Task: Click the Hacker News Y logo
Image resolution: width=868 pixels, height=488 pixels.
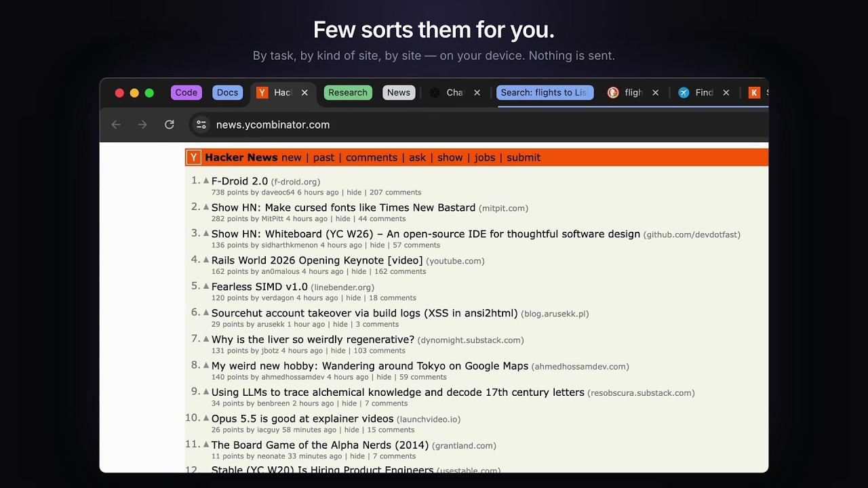Action: click(x=194, y=158)
